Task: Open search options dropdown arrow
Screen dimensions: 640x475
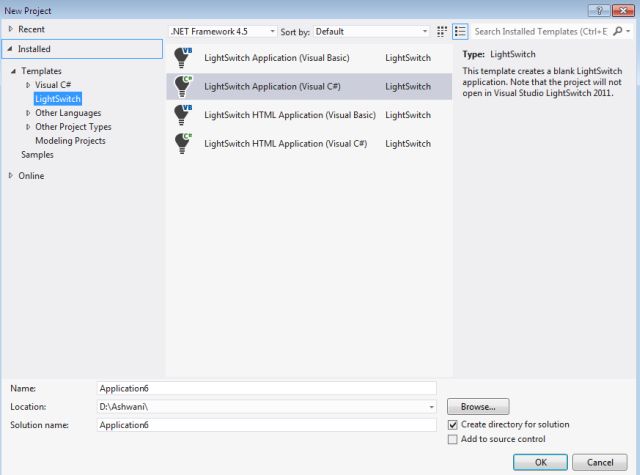Action: point(629,31)
